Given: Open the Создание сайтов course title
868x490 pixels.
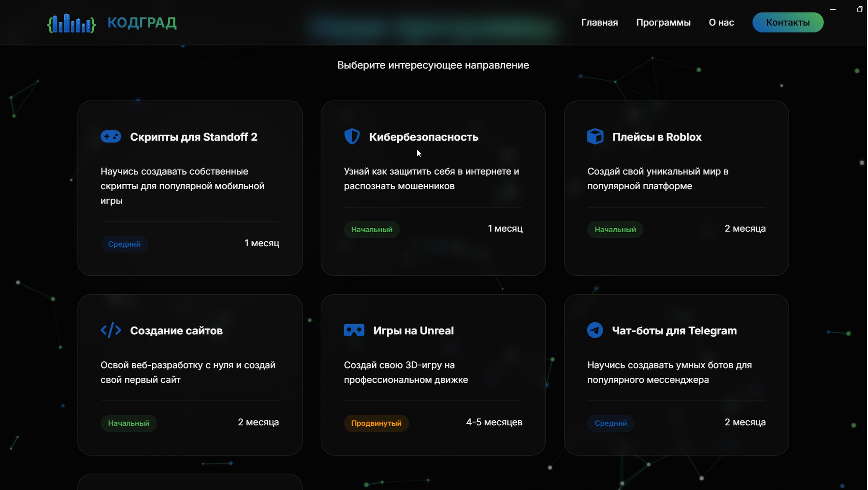Looking at the screenshot, I should point(176,331).
